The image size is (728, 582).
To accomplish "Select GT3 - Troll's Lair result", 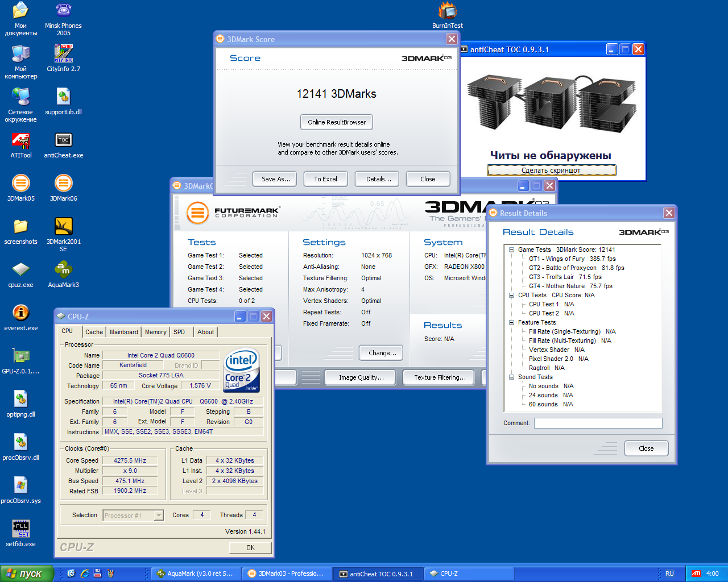I will (565, 277).
